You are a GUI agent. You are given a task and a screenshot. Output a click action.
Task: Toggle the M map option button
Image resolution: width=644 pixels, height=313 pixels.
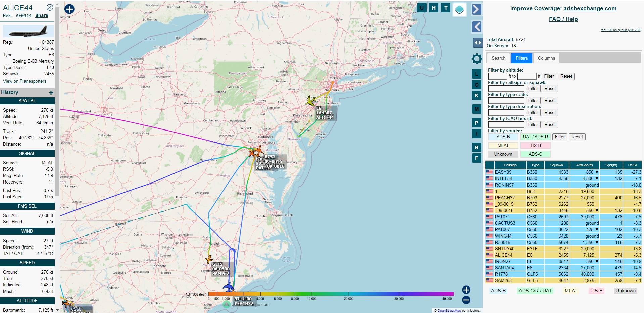tap(477, 109)
